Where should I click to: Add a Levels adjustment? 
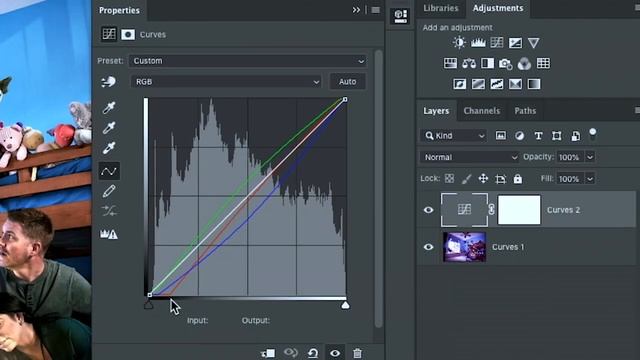pos(478,42)
